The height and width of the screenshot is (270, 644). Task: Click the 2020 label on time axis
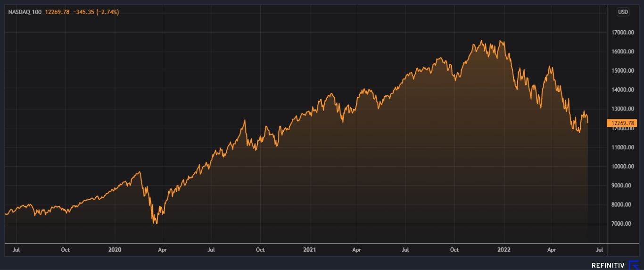coord(115,250)
